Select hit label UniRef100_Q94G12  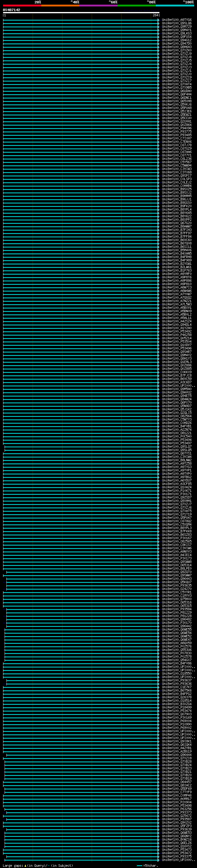point(177,40)
